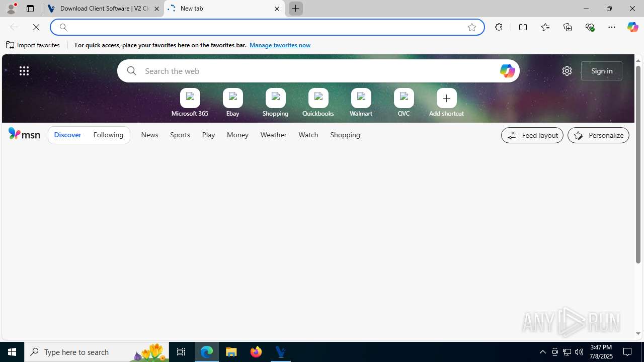Click the Sign in button
The image size is (644, 362).
[x=602, y=71]
